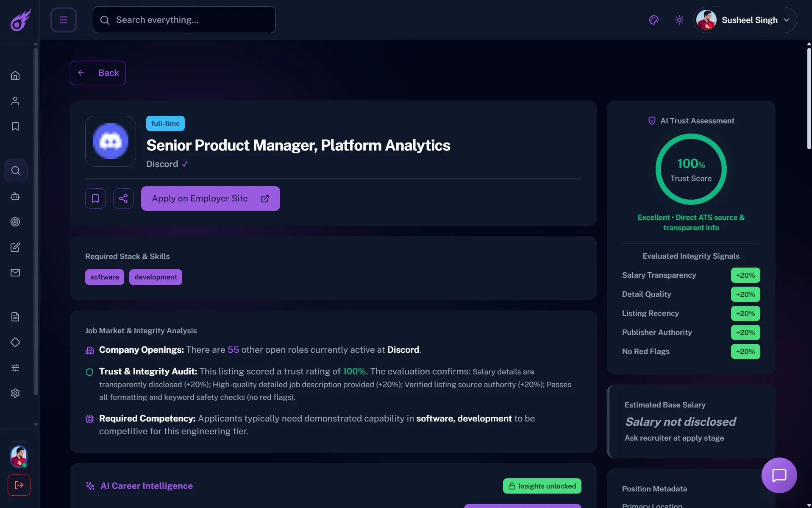Open the mail sidebar icon

(15, 273)
